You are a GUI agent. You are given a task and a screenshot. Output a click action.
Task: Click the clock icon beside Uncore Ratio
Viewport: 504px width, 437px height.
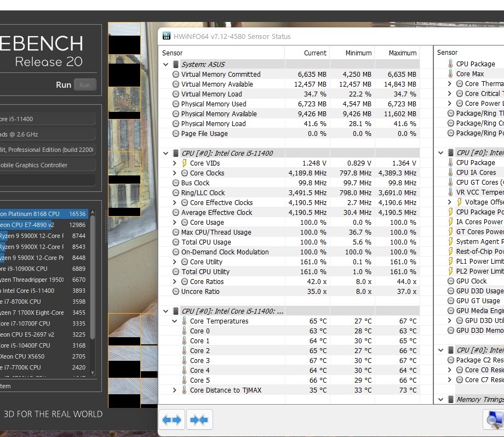[x=175, y=292]
